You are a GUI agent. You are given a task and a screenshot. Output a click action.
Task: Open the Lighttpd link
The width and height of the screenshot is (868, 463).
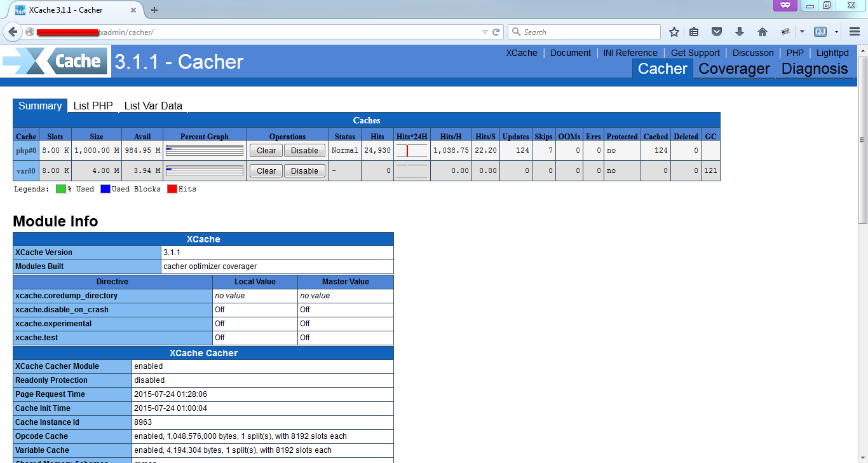click(x=832, y=53)
